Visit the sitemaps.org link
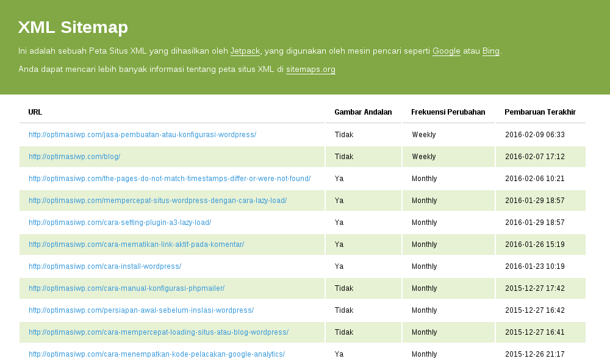This screenshot has width=610, height=364. pyautogui.click(x=310, y=70)
